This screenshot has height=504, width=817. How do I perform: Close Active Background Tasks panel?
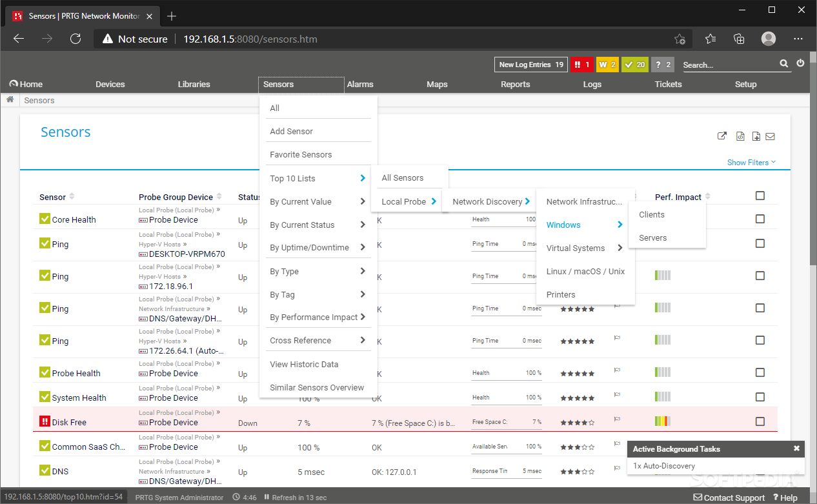pyautogui.click(x=796, y=449)
